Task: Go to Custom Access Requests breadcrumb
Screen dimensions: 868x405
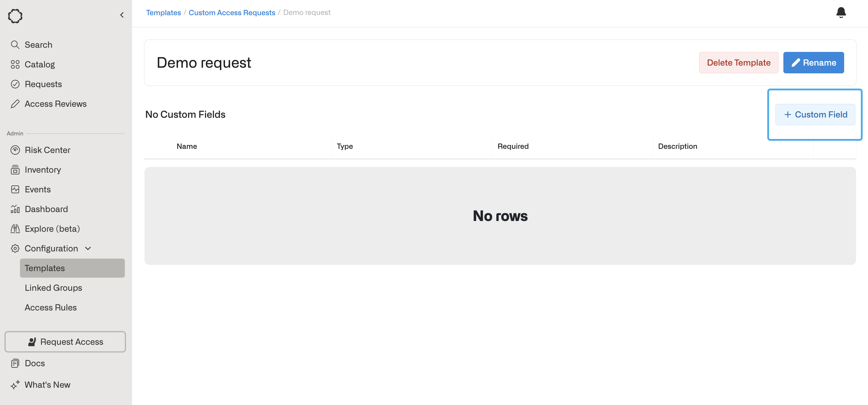Action: click(232, 13)
